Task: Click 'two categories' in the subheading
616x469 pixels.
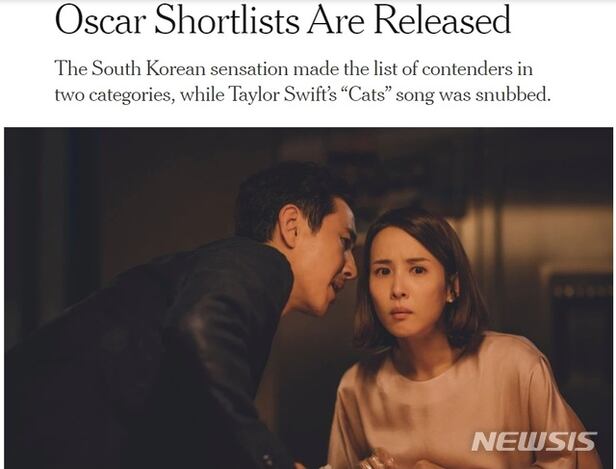Action: tap(114, 95)
